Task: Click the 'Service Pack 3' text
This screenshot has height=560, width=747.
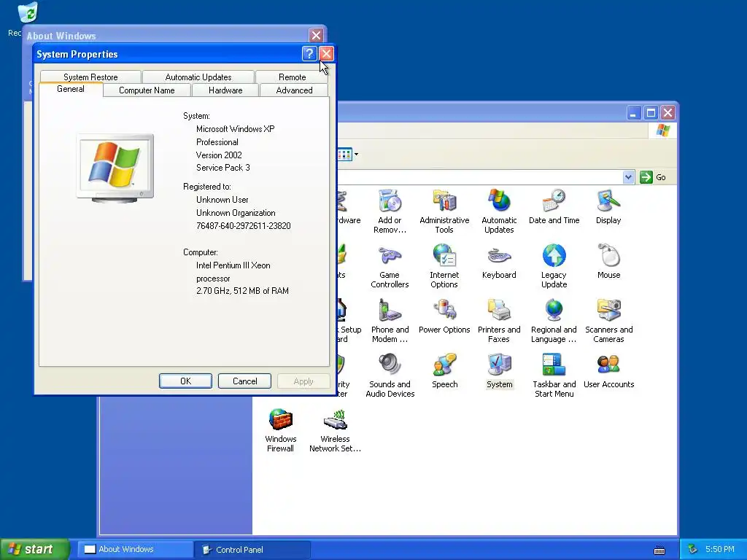Action: click(223, 168)
